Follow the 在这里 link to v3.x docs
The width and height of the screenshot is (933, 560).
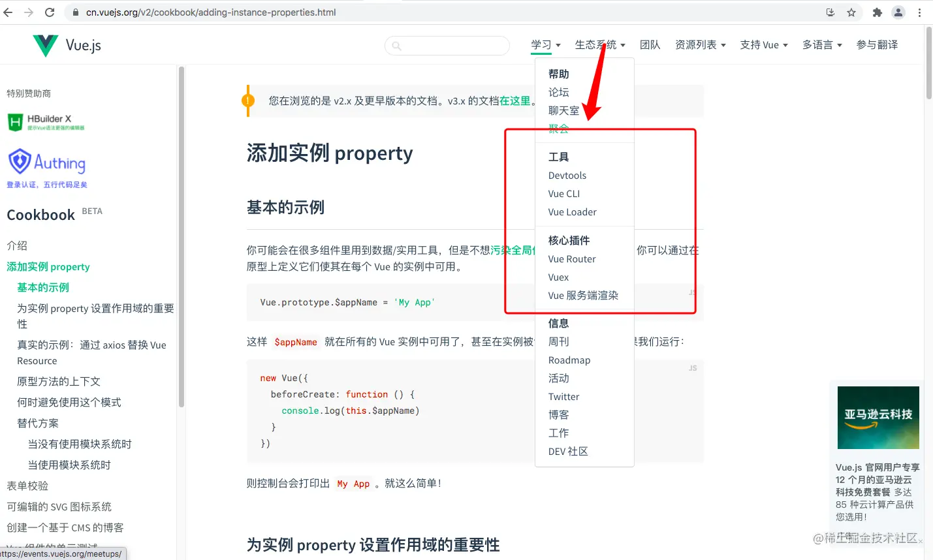[515, 101]
